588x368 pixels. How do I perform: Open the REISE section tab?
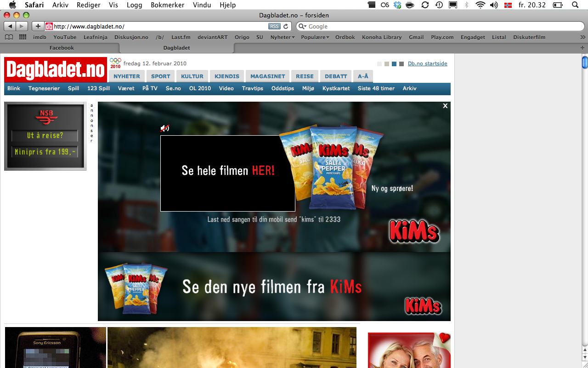coord(305,76)
